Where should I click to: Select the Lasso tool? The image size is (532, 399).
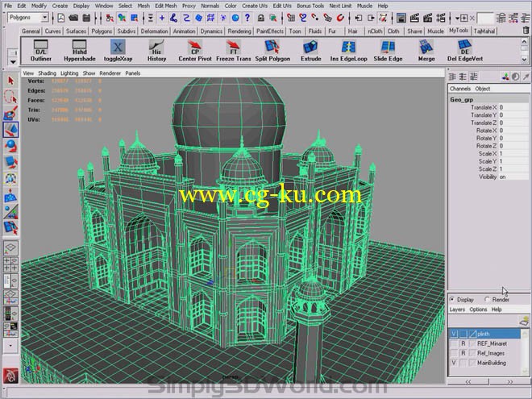tap(10, 97)
